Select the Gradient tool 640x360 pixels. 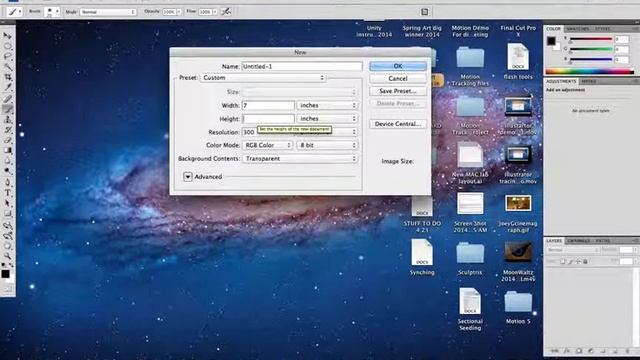tap(7, 151)
